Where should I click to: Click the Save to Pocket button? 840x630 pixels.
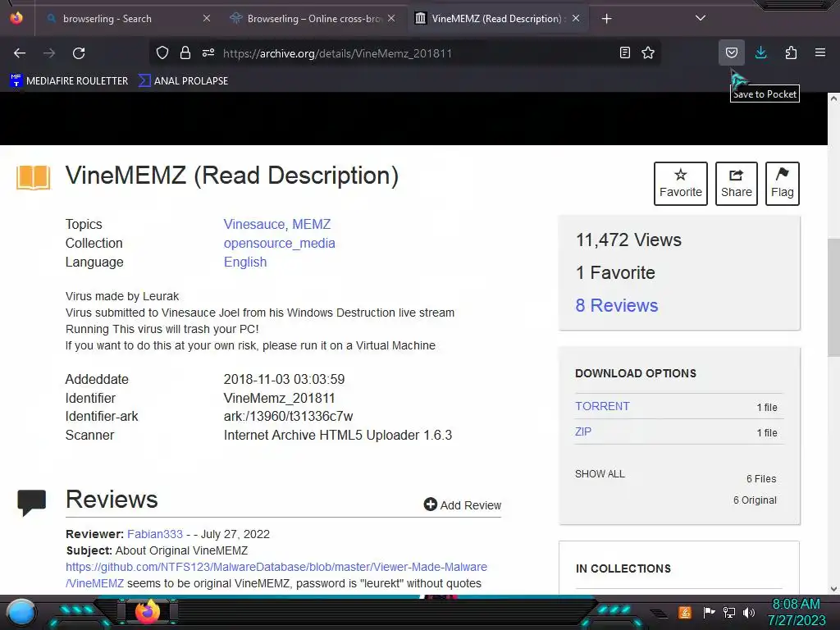point(732,52)
